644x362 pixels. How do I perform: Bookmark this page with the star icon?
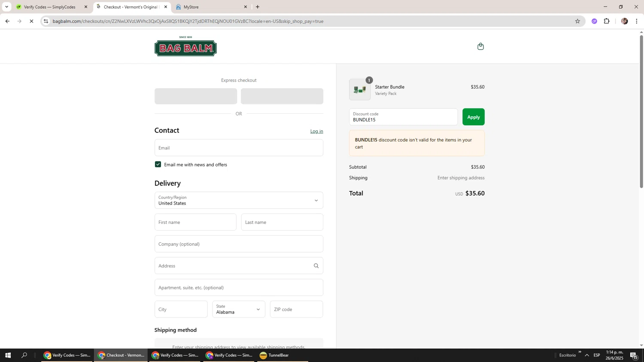click(x=577, y=21)
